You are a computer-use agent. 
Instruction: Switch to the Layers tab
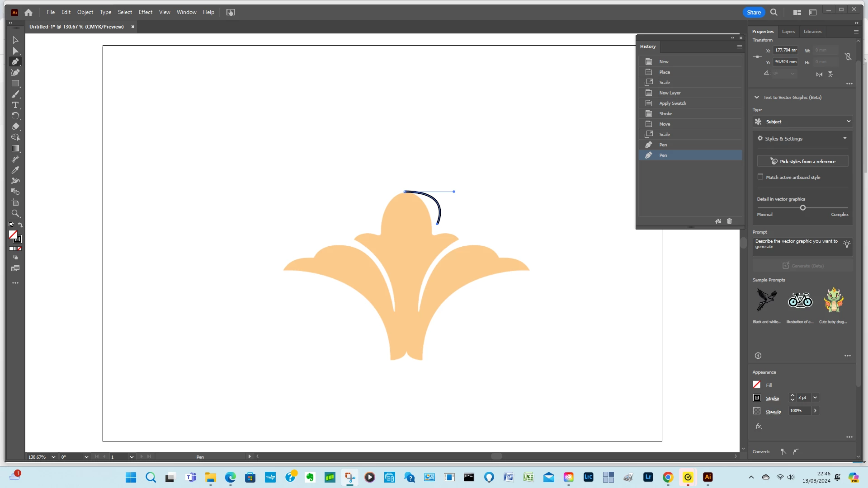[x=788, y=32]
